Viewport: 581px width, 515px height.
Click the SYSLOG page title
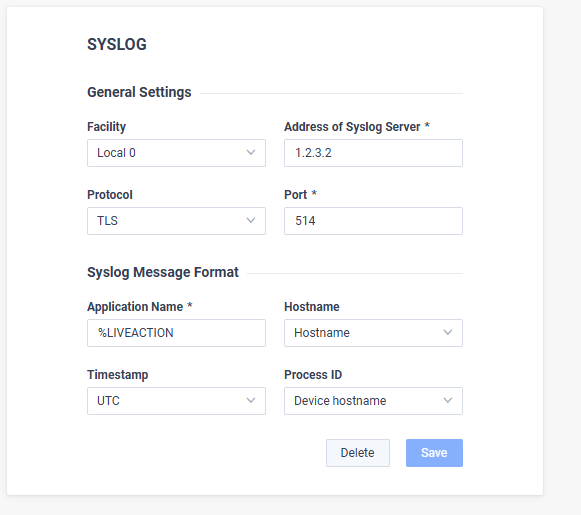pos(117,44)
